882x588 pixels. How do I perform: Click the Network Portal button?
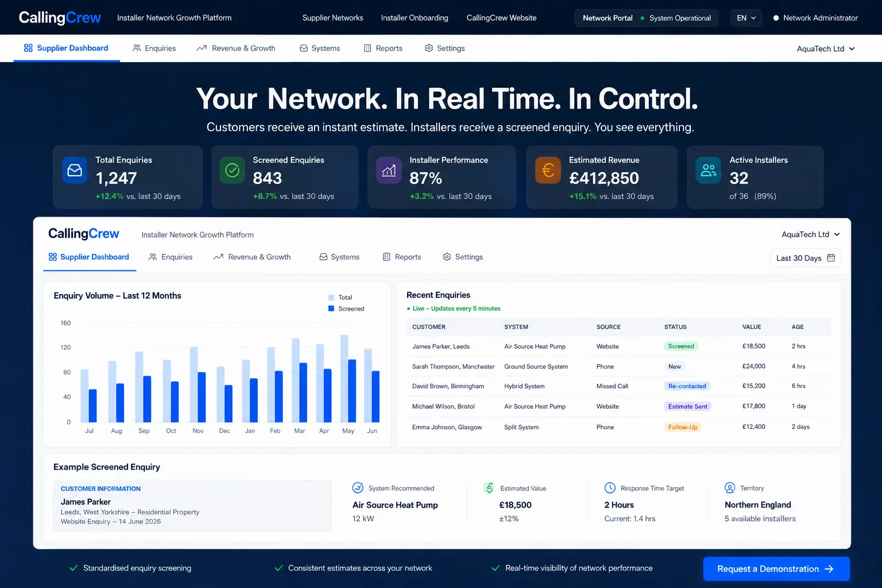pyautogui.click(x=608, y=18)
